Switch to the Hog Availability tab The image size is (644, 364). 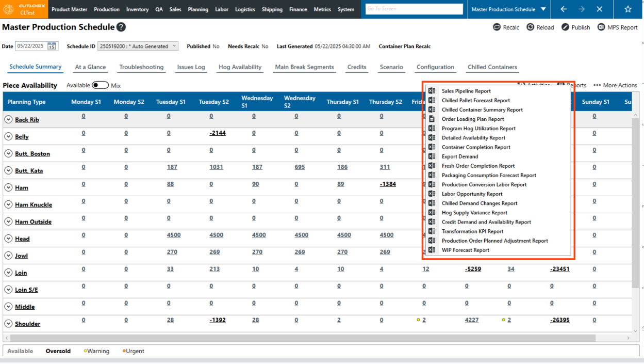tap(240, 67)
